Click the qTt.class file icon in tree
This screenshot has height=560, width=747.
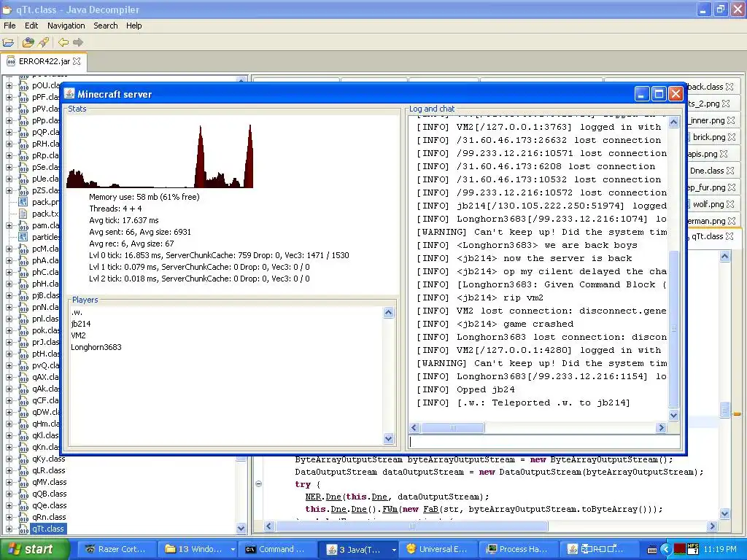(x=23, y=529)
